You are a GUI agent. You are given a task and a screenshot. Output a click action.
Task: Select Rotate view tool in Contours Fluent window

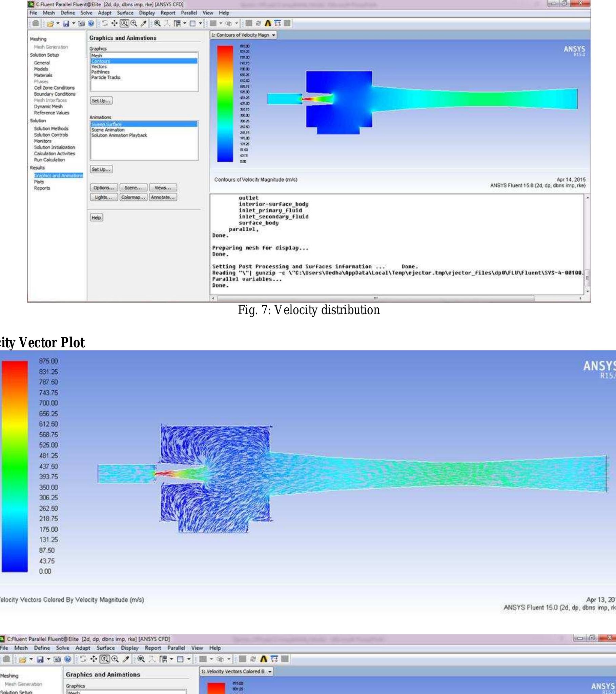(x=105, y=24)
